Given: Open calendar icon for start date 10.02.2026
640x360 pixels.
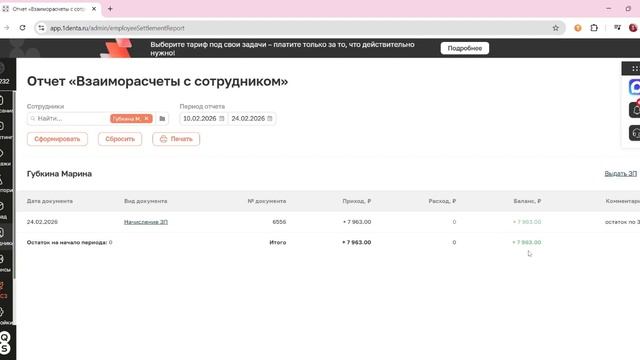Looking at the screenshot, I should click(x=222, y=118).
